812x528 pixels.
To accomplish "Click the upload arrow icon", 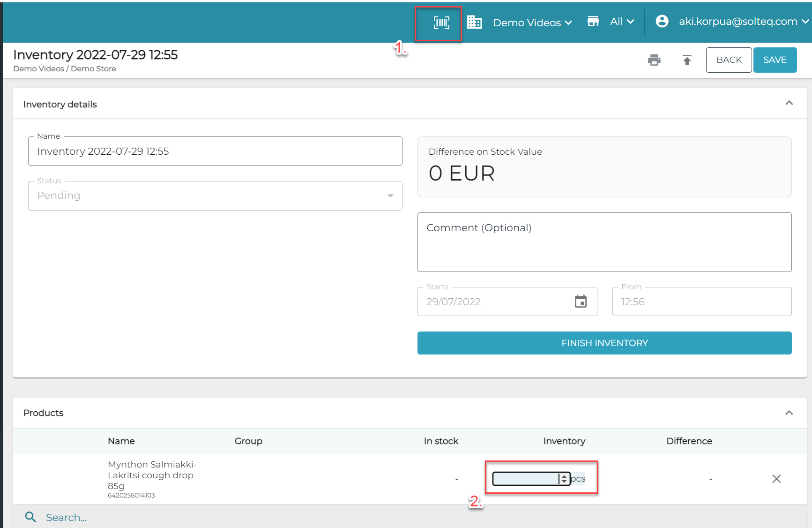I will [x=687, y=60].
